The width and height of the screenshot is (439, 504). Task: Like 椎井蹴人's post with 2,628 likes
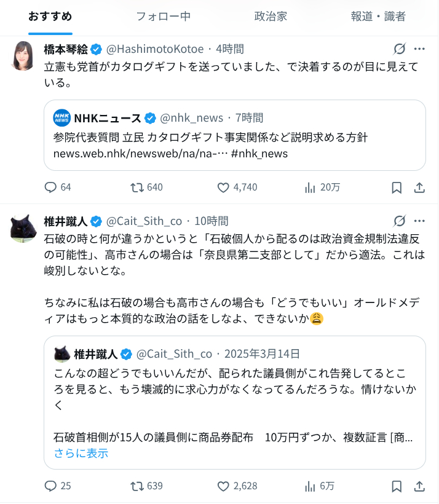[224, 486]
